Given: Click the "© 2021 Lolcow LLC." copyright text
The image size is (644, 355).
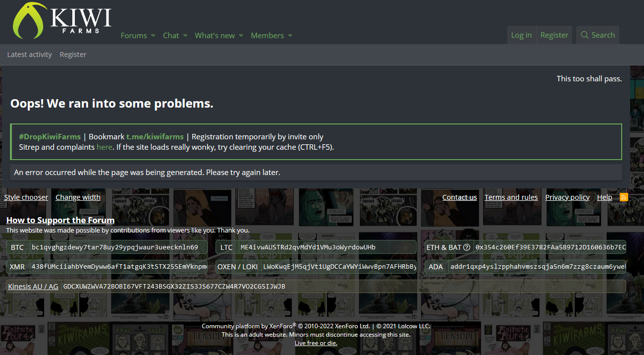Looking at the screenshot, I should (403, 326).
